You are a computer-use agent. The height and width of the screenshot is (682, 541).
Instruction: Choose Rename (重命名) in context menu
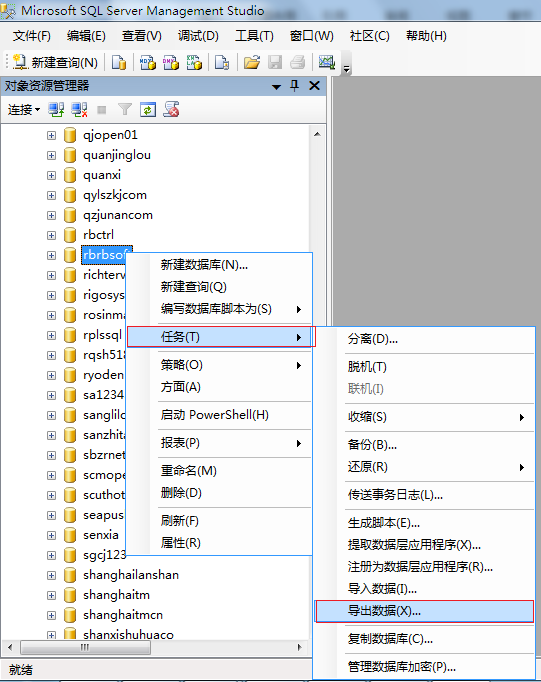click(219, 471)
